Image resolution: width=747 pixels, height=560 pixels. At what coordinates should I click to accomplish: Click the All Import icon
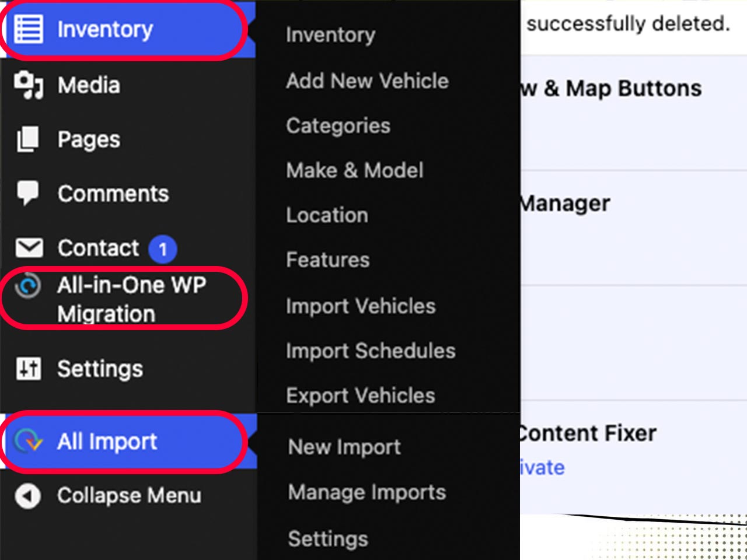[29, 442]
